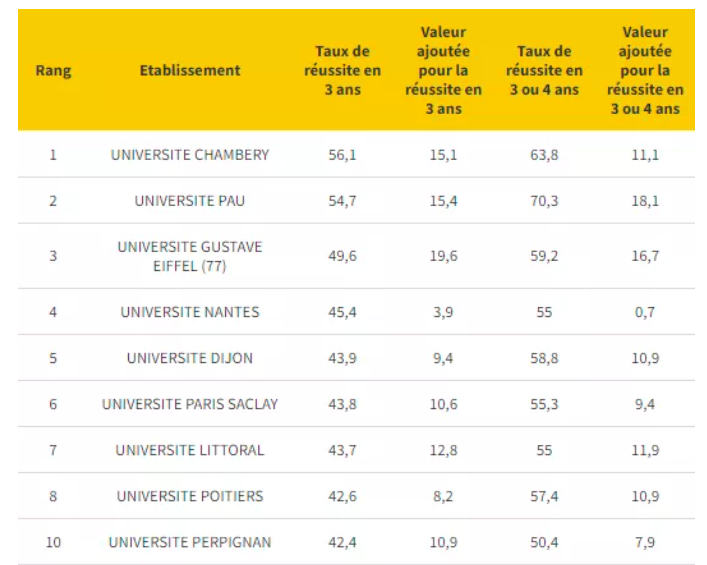Click value 45,4 in the Nantes row
The height and width of the screenshot is (565, 707).
pos(343,312)
